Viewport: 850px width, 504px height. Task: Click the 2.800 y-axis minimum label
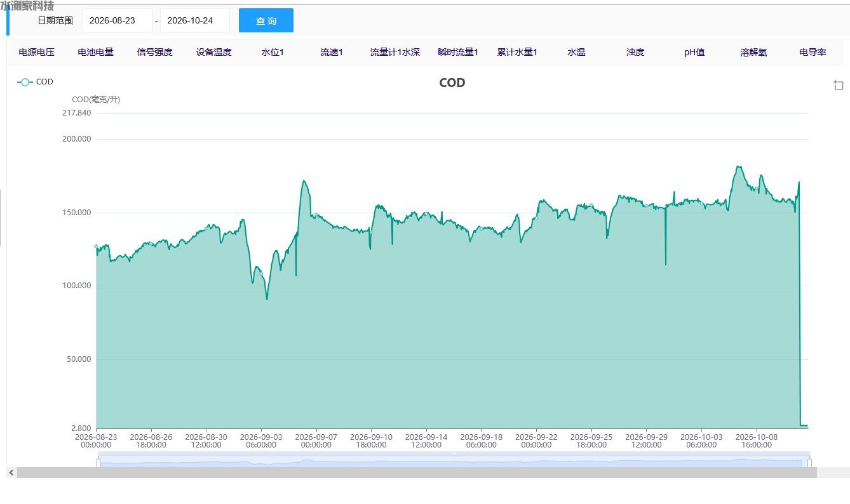[x=80, y=428]
